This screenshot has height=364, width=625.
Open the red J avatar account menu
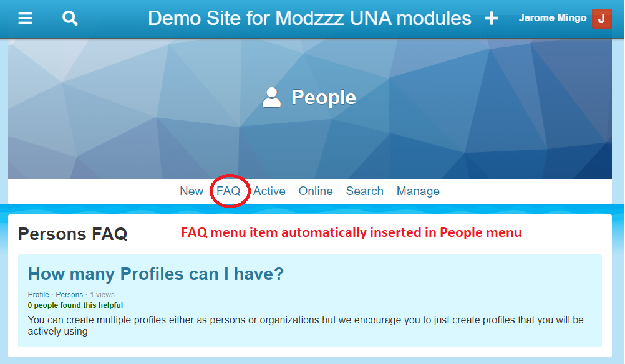(x=601, y=19)
